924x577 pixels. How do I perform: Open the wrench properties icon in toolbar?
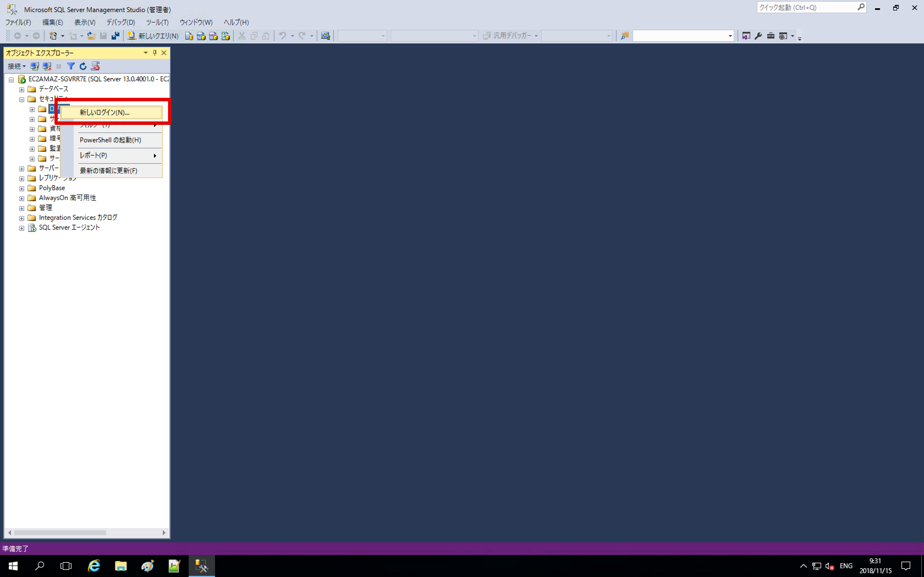point(758,36)
